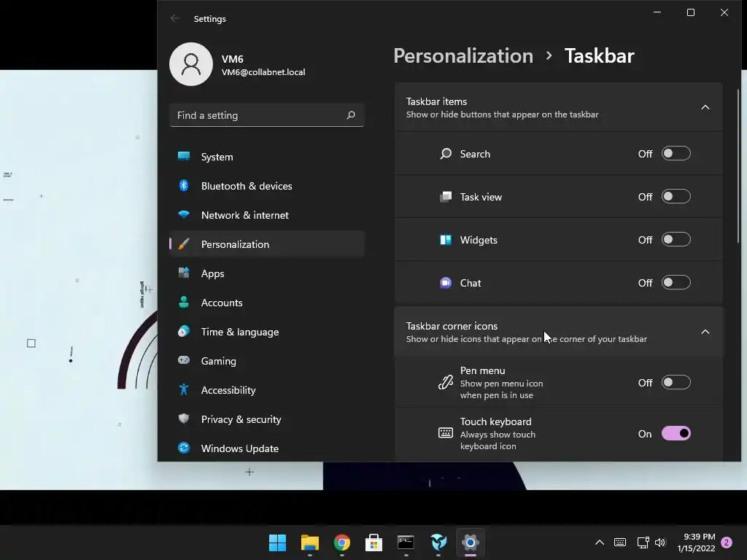Click the Gaming controller icon
This screenshot has width=747, height=560.
coord(184,360)
